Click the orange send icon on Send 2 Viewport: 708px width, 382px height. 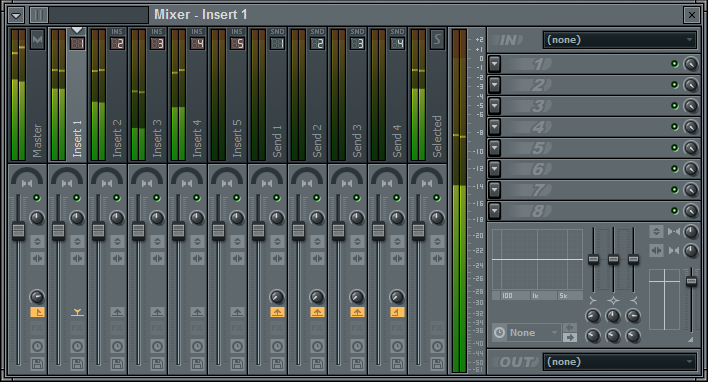(x=317, y=312)
